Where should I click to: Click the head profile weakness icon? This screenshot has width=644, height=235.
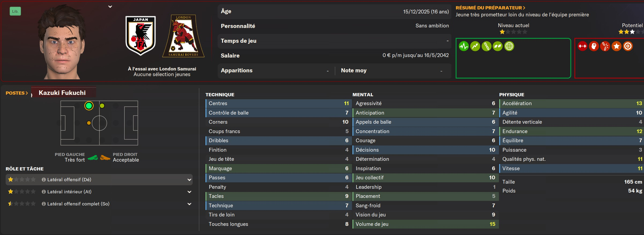point(594,46)
